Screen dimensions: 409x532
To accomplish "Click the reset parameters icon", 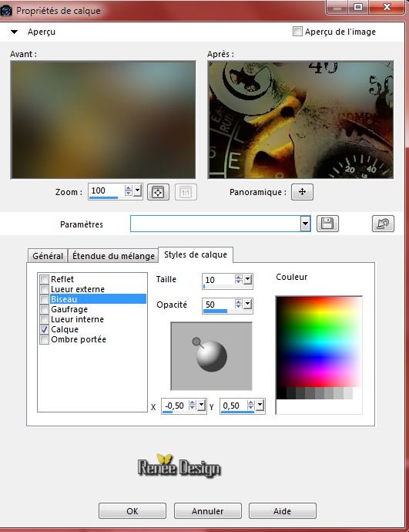I will 383,224.
